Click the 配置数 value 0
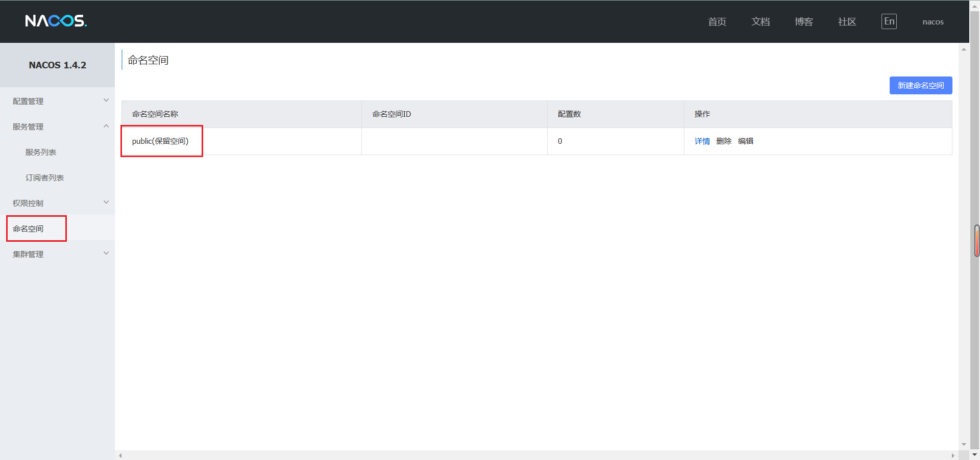This screenshot has width=980, height=460. pyautogui.click(x=560, y=141)
